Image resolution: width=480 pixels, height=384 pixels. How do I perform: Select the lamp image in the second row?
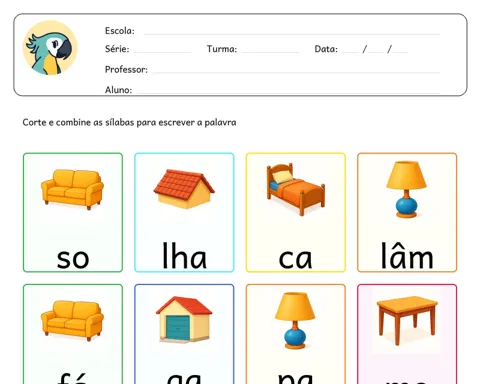[295, 321]
